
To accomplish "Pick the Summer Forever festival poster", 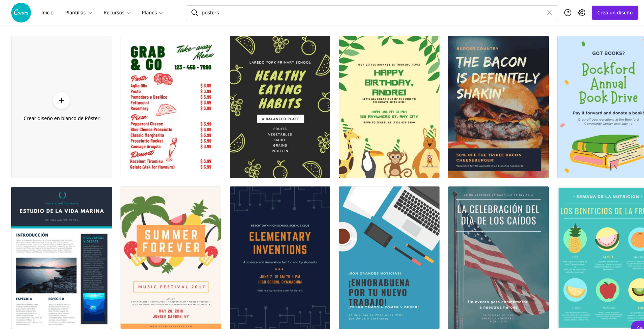I will pyautogui.click(x=171, y=258).
